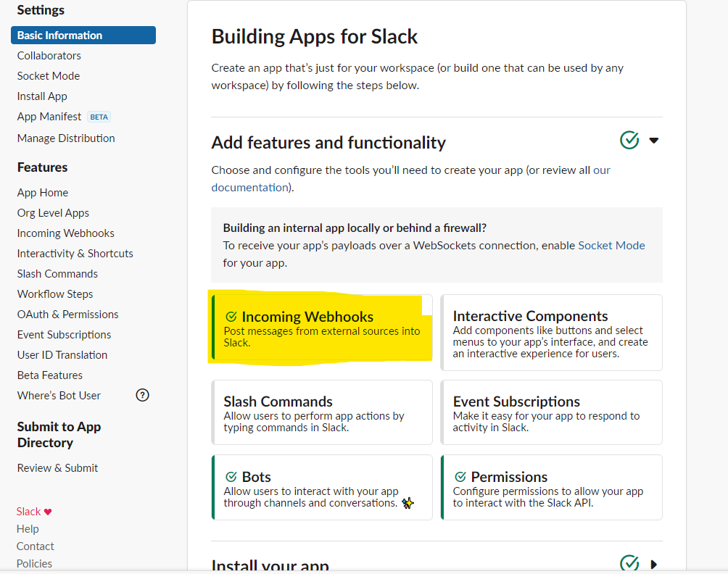Screen dimensions: 728x574
Task: Click the sparkle icon on the Bots card
Action: click(408, 502)
